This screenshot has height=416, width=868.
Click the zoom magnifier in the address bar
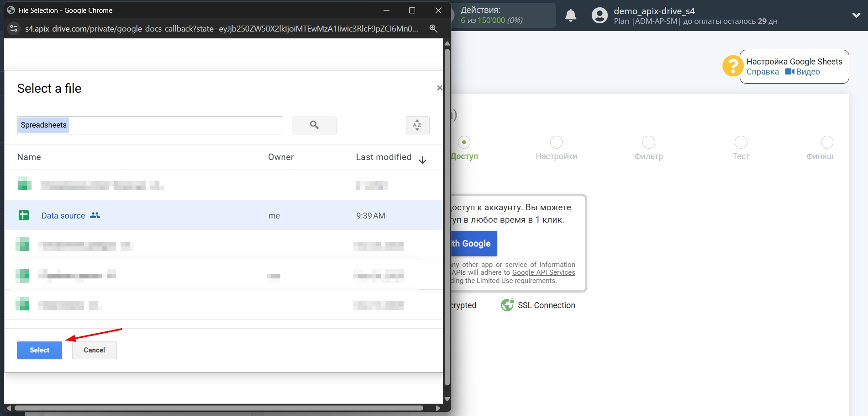click(433, 28)
